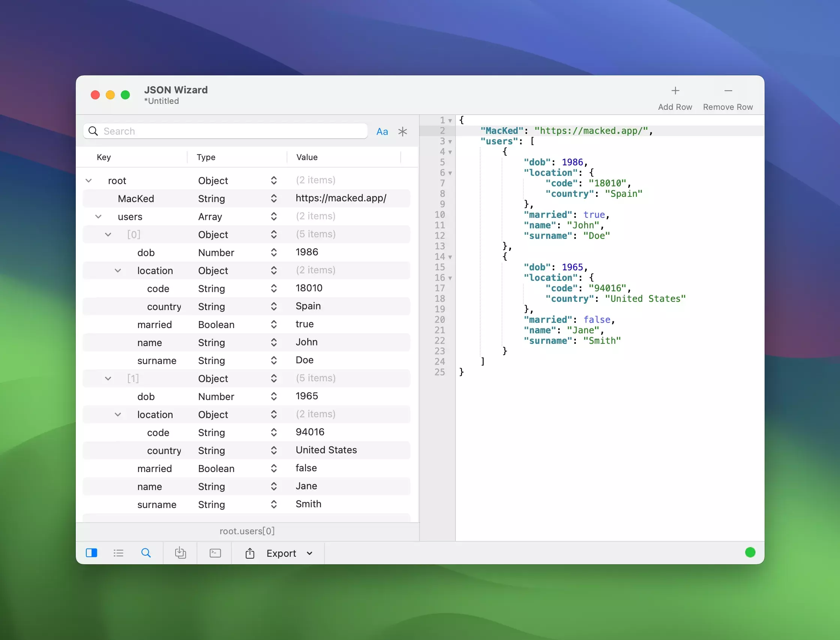Click the list view icon in bottom bar
The height and width of the screenshot is (640, 840).
[119, 553]
